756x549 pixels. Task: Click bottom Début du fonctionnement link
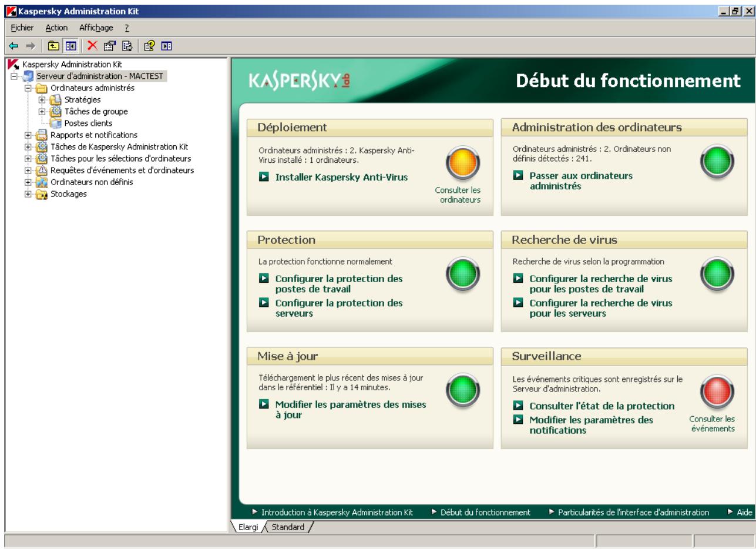[486, 513]
